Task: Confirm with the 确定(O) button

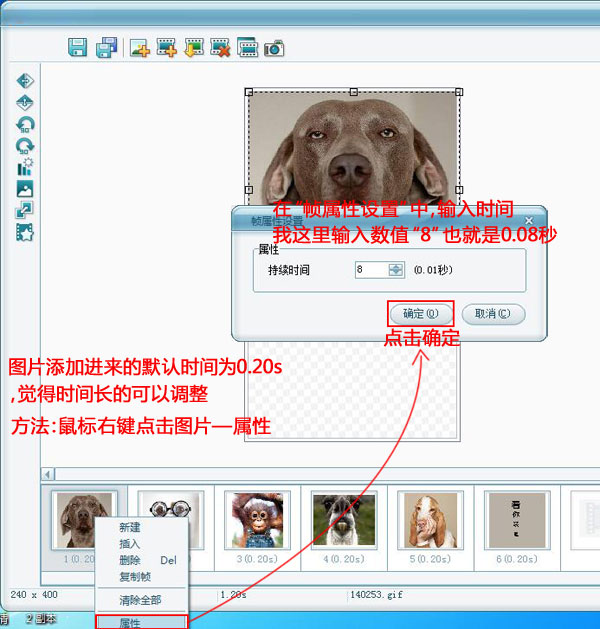Action: [420, 314]
